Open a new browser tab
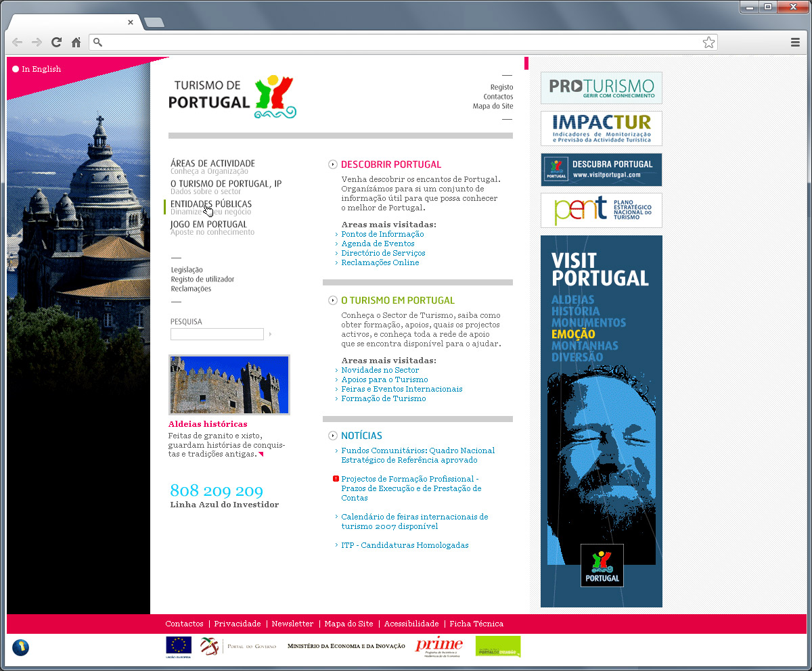This screenshot has height=671, width=812. pos(154,23)
